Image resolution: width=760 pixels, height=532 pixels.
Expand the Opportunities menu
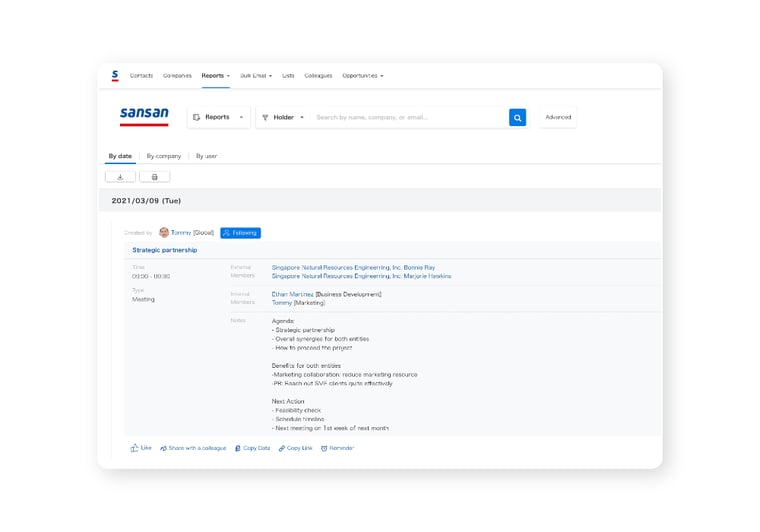click(363, 76)
